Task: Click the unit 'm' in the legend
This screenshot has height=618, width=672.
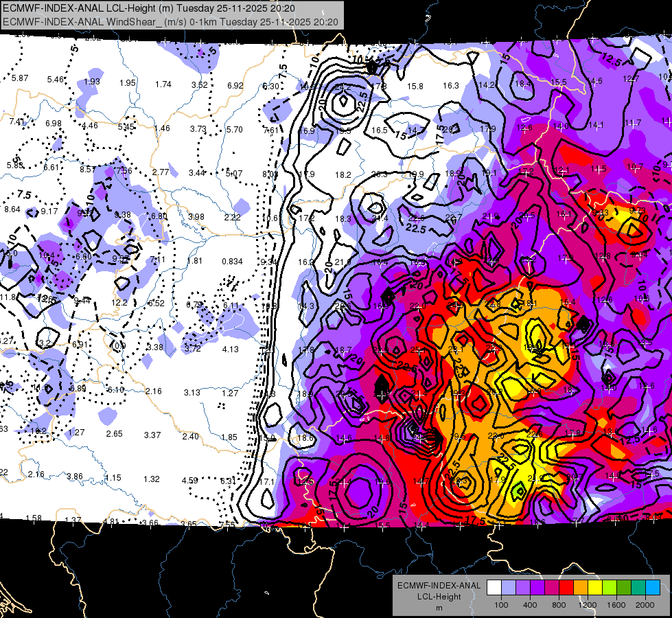Action: (439, 608)
